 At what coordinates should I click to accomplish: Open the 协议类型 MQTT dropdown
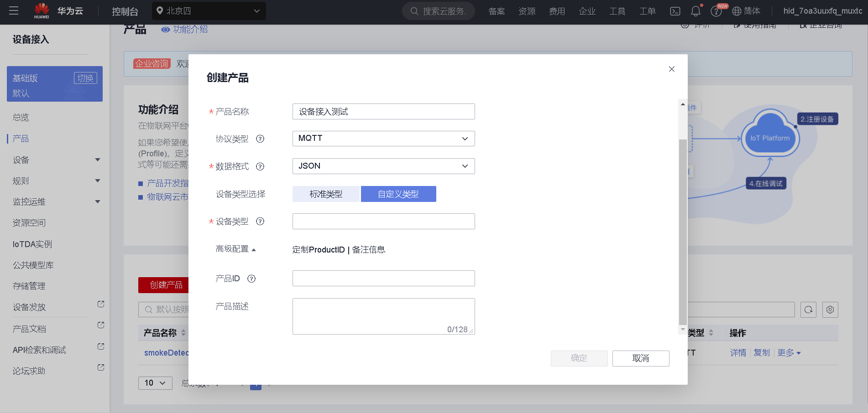[x=383, y=139]
